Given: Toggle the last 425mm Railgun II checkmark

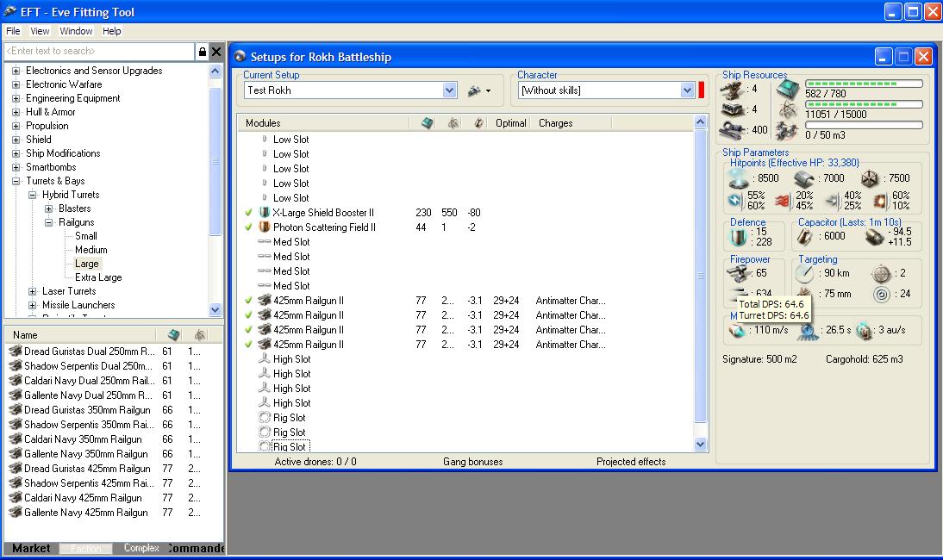Looking at the screenshot, I should click(x=248, y=345).
